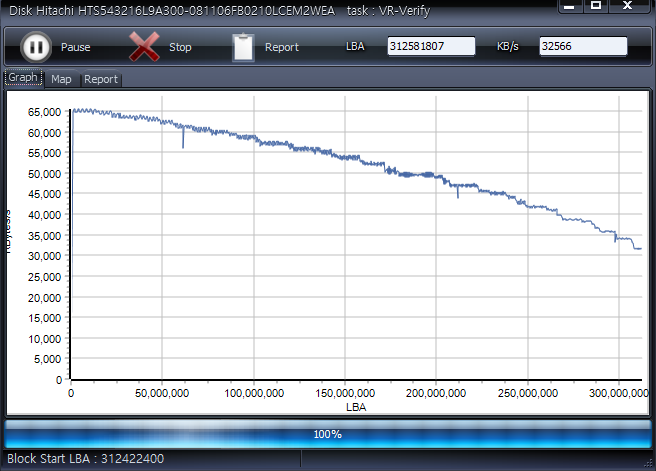The width and height of the screenshot is (656, 471).
Task: Click the 65,000 y-axis label
Action: 44,112
